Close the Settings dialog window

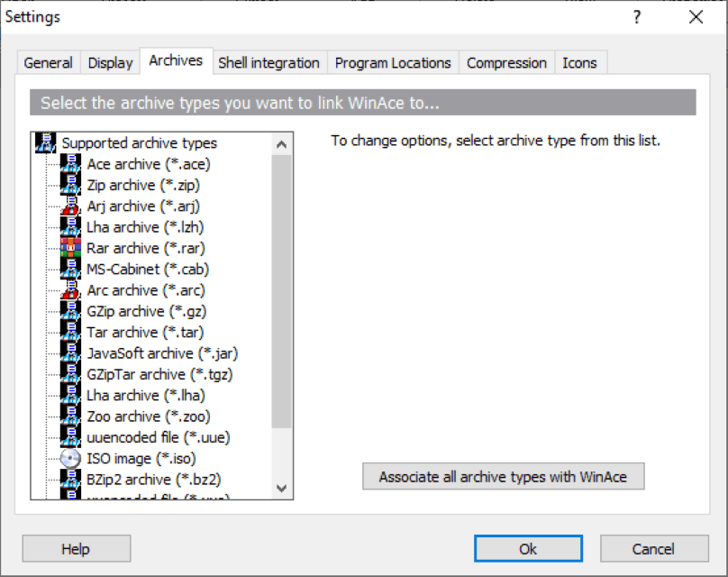(696, 17)
